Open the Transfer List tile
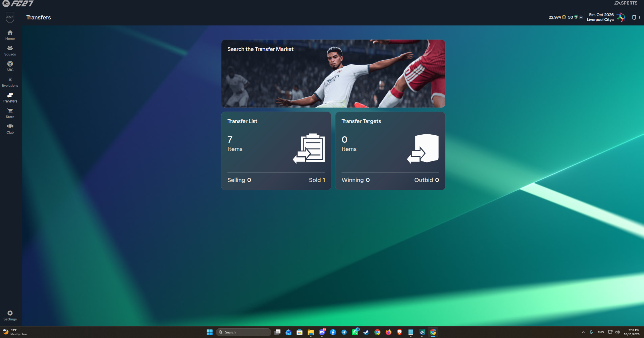Viewport: 644px width, 338px height. coord(276,151)
